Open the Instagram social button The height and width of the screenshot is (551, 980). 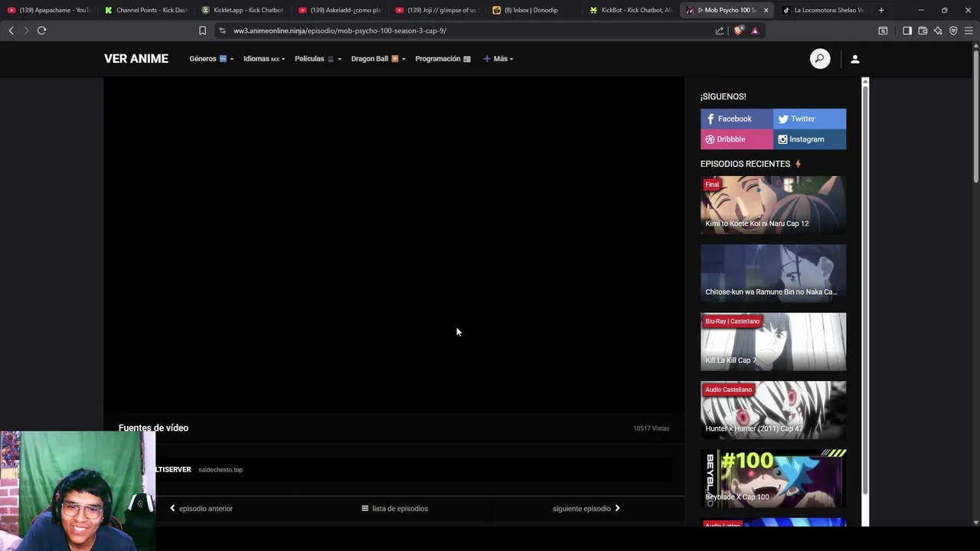[809, 139]
